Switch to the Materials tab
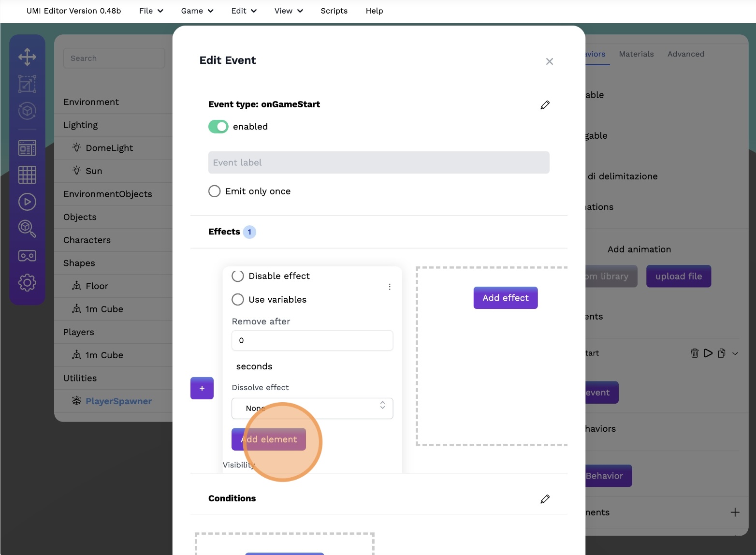 636,54
